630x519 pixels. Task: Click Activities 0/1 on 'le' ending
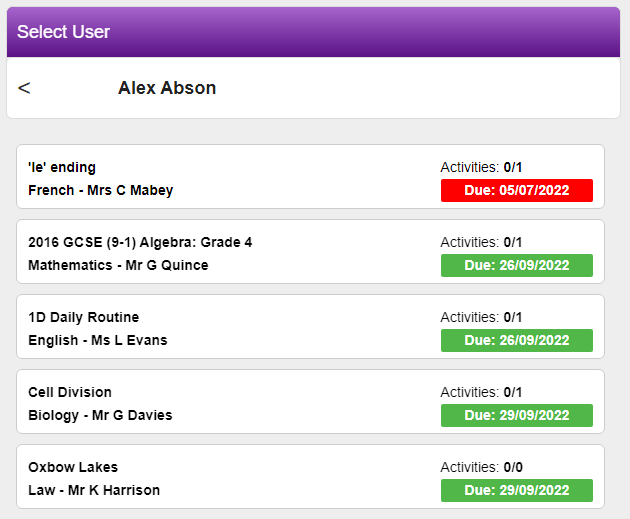pos(481,167)
